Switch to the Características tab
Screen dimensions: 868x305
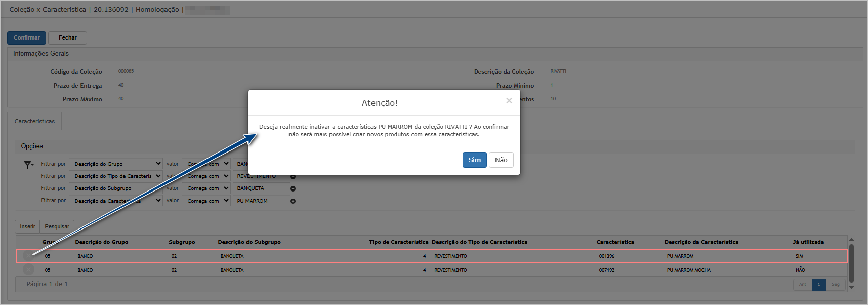[x=34, y=121]
